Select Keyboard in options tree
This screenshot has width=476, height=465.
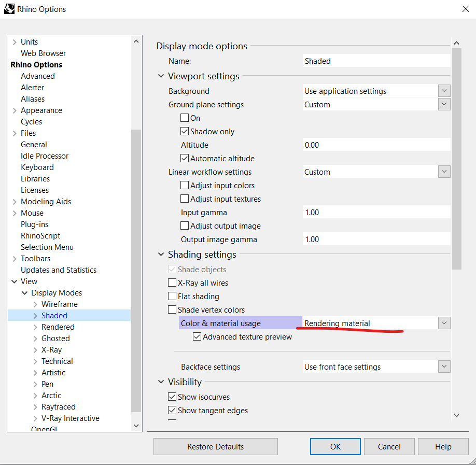[37, 167]
